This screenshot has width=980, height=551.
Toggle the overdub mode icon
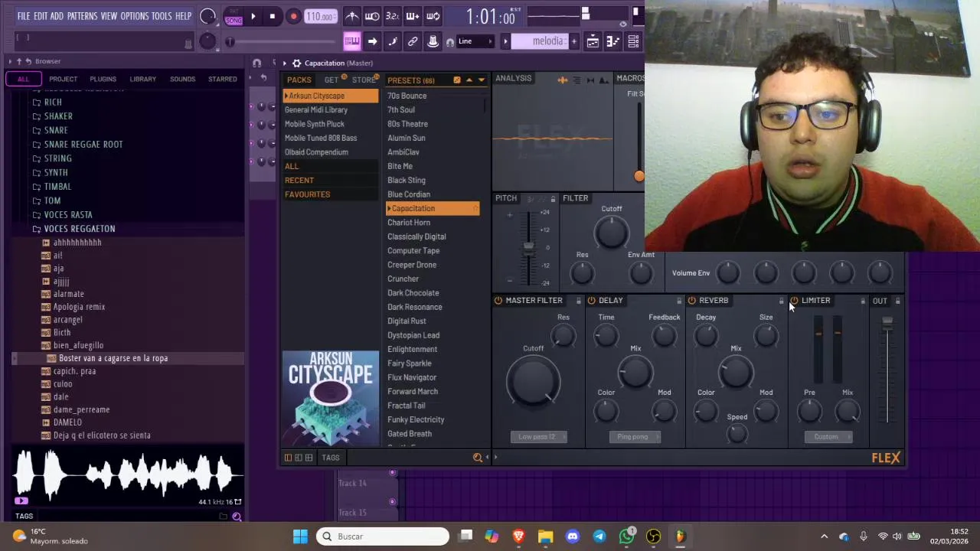(412, 16)
